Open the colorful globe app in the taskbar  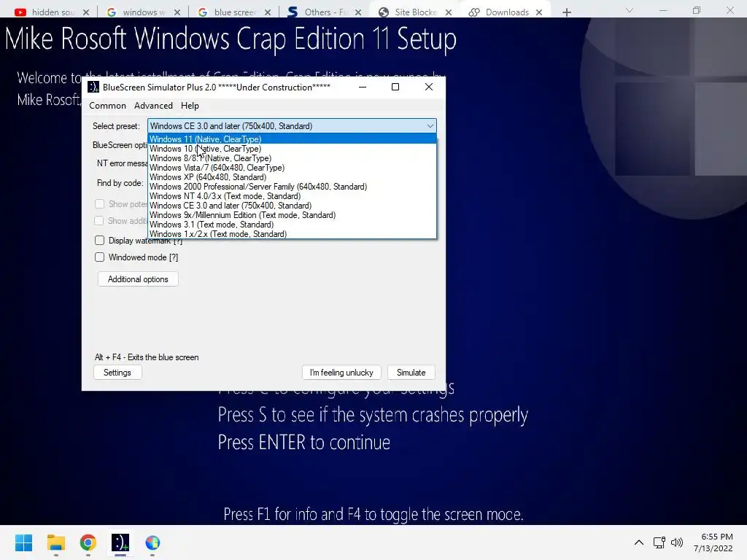pyautogui.click(x=152, y=542)
